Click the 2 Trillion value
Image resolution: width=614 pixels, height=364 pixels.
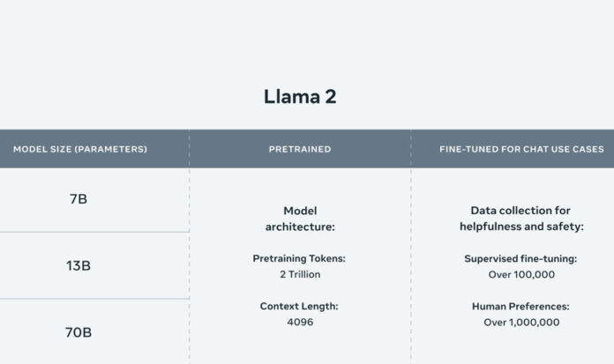[300, 274]
